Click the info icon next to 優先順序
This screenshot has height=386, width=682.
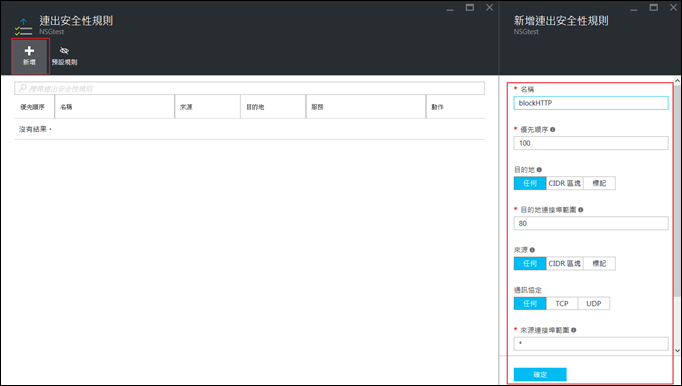tap(552, 130)
